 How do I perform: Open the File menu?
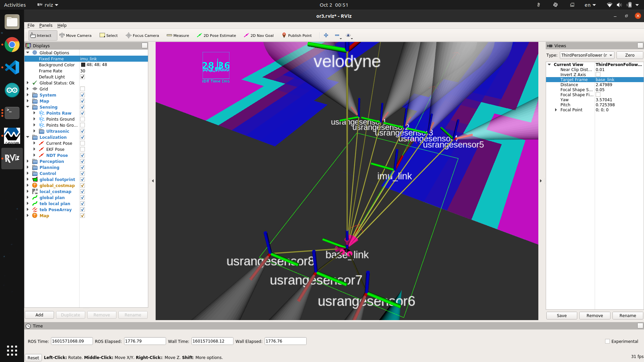(31, 25)
